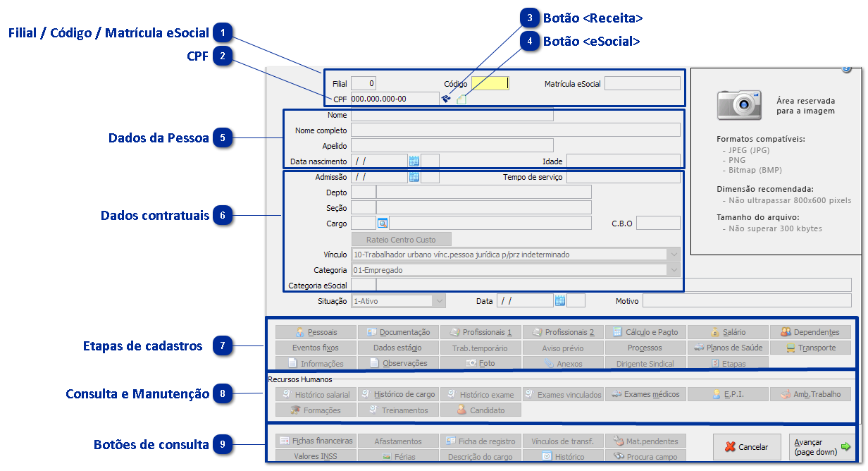
Task: Select Eventos fixos button
Action: pyautogui.click(x=316, y=348)
